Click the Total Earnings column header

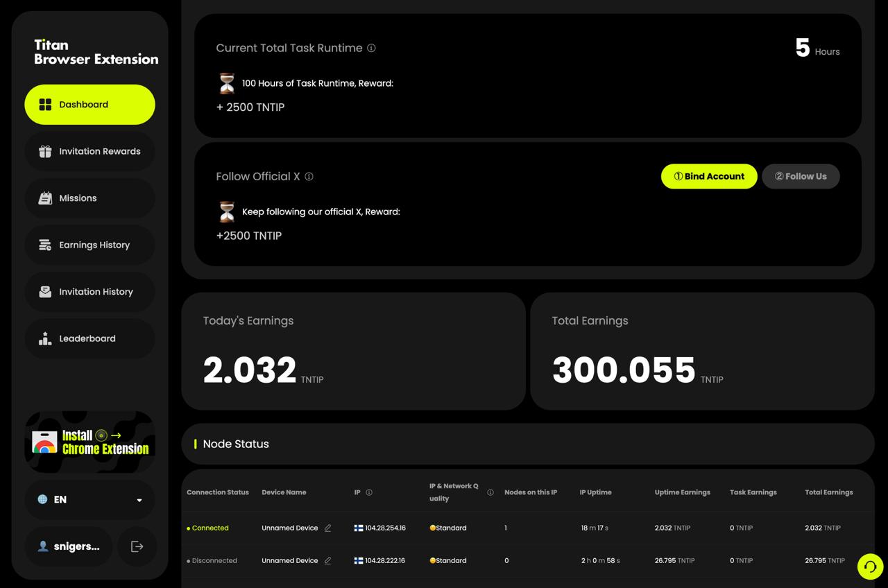click(829, 492)
